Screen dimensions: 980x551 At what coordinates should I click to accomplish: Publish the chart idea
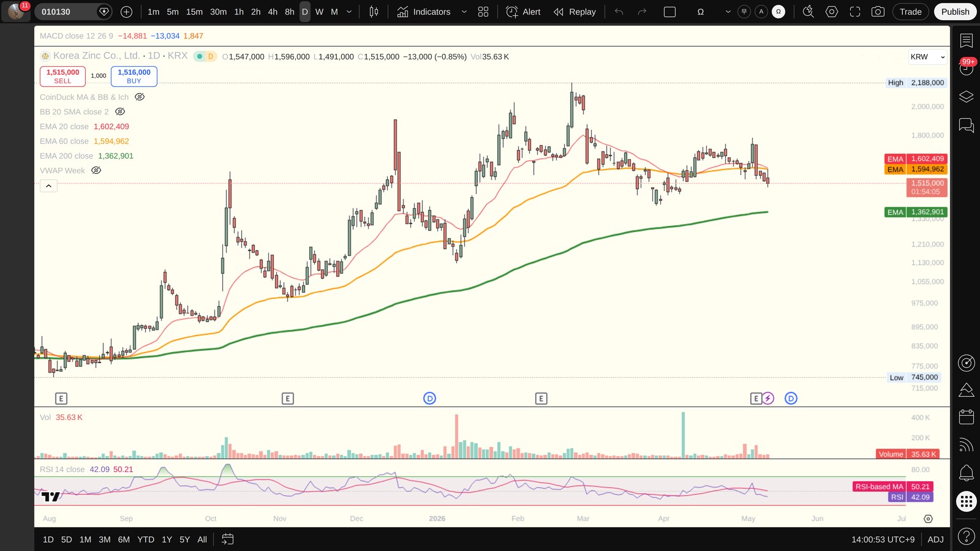tap(956, 12)
